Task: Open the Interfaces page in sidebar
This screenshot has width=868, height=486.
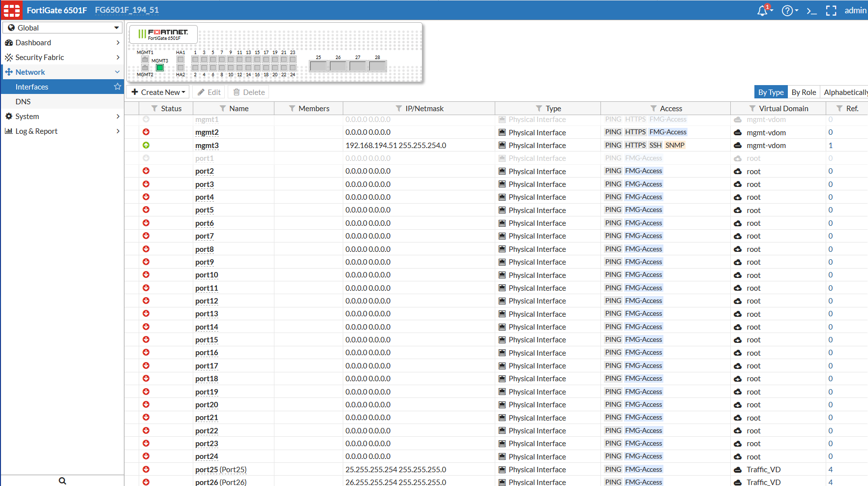Action: tap(62, 87)
